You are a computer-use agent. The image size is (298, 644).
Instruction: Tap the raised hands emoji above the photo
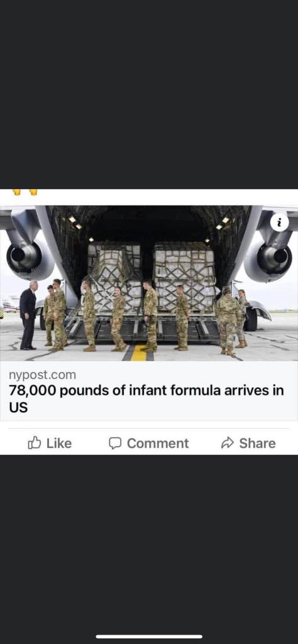pyautogui.click(x=26, y=192)
